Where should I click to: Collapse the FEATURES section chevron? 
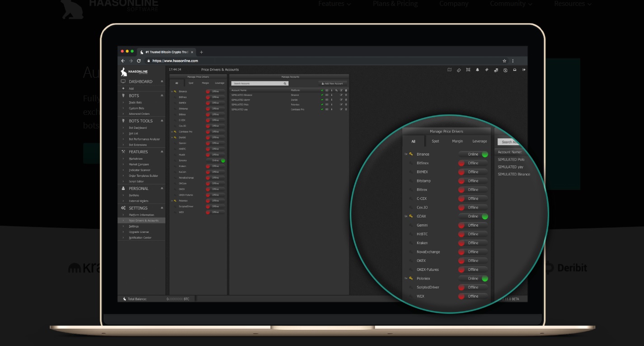[x=162, y=152]
